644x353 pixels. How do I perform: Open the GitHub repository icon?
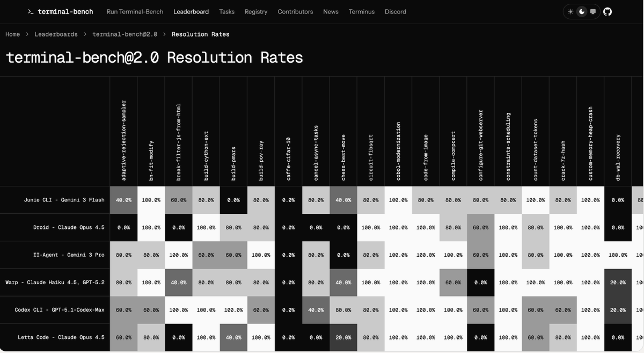point(607,11)
